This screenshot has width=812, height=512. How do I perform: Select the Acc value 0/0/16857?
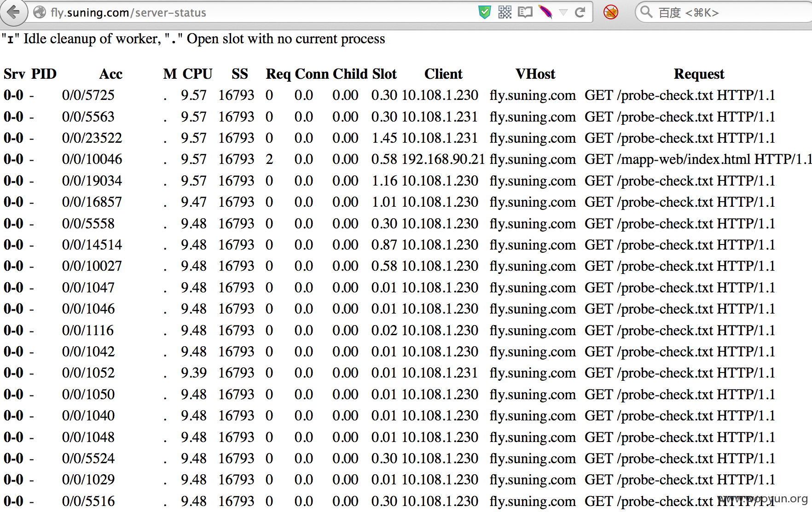[92, 202]
